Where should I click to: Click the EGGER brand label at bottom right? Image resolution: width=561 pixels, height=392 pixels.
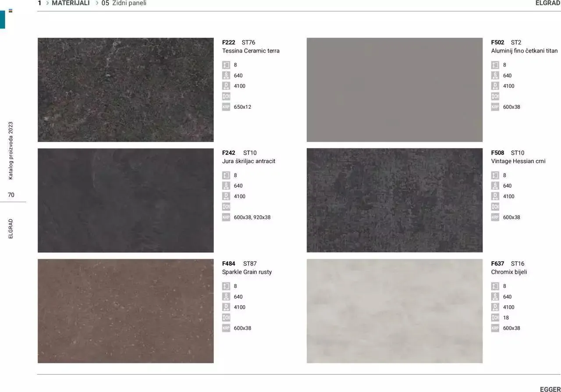(x=550, y=389)
